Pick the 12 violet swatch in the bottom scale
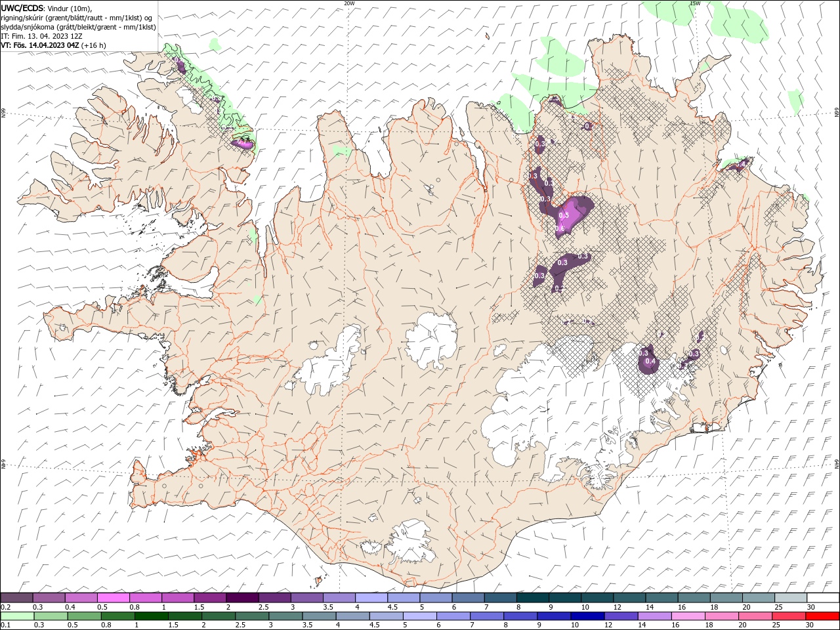The width and height of the screenshot is (840, 630). point(621,616)
